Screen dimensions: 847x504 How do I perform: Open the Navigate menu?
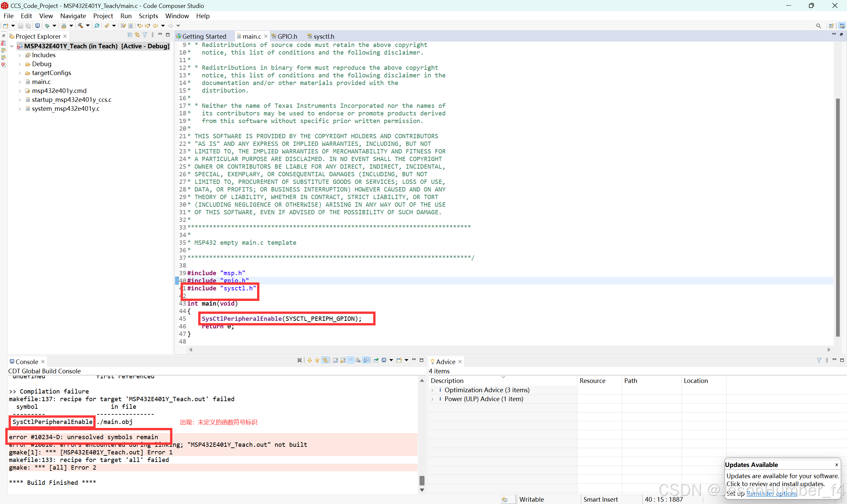(73, 16)
